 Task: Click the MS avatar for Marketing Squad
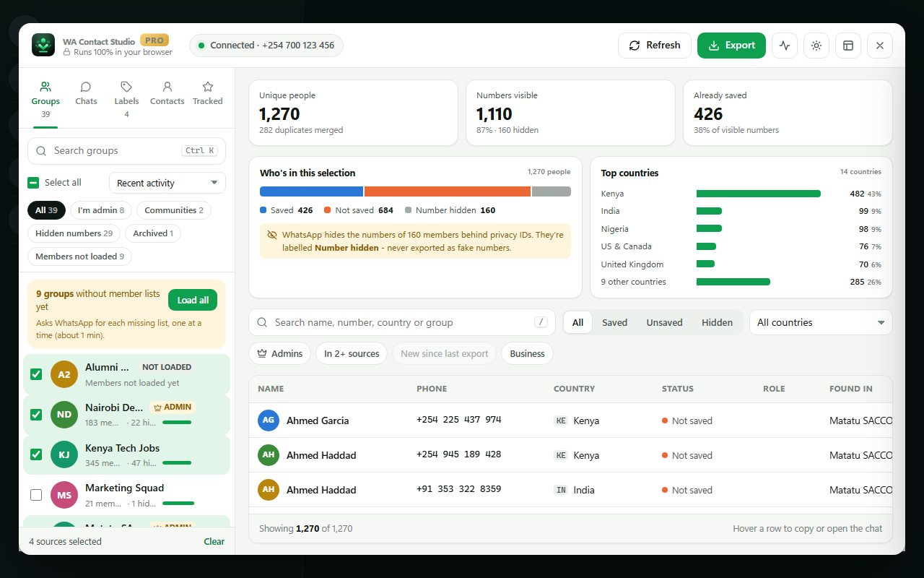[x=64, y=495]
